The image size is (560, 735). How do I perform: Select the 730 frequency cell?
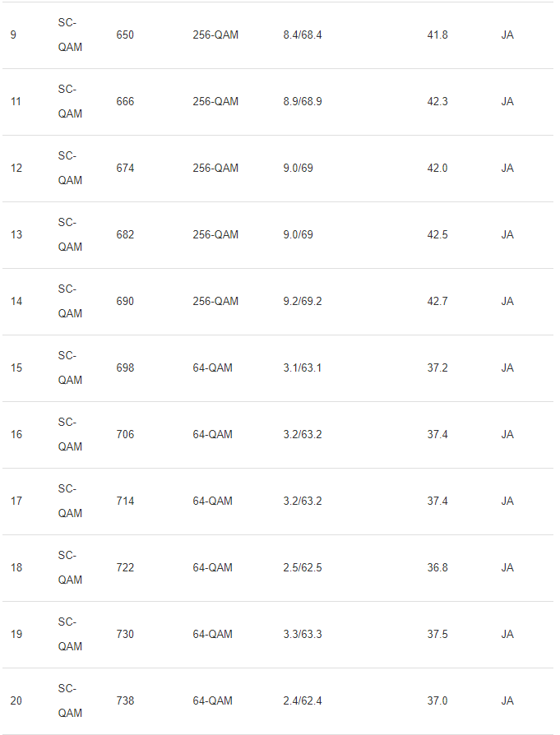(125, 635)
